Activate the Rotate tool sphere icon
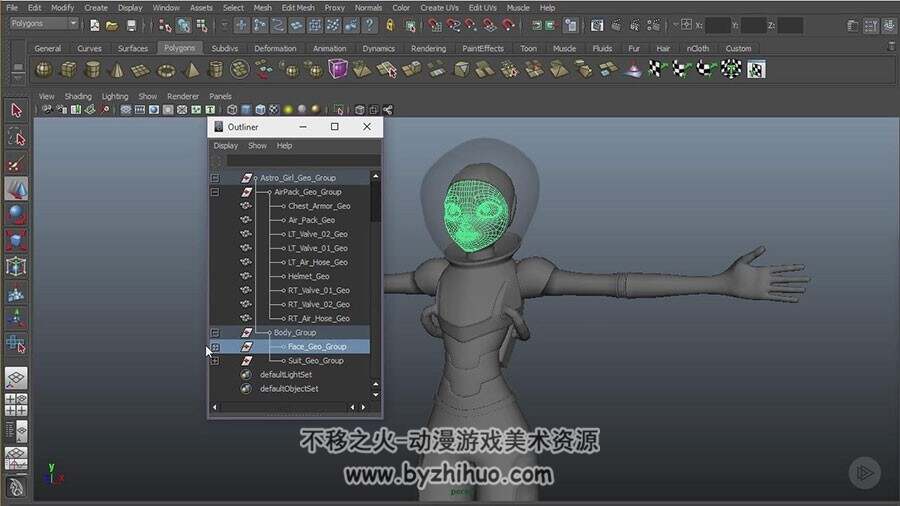The image size is (900, 506). tap(16, 215)
